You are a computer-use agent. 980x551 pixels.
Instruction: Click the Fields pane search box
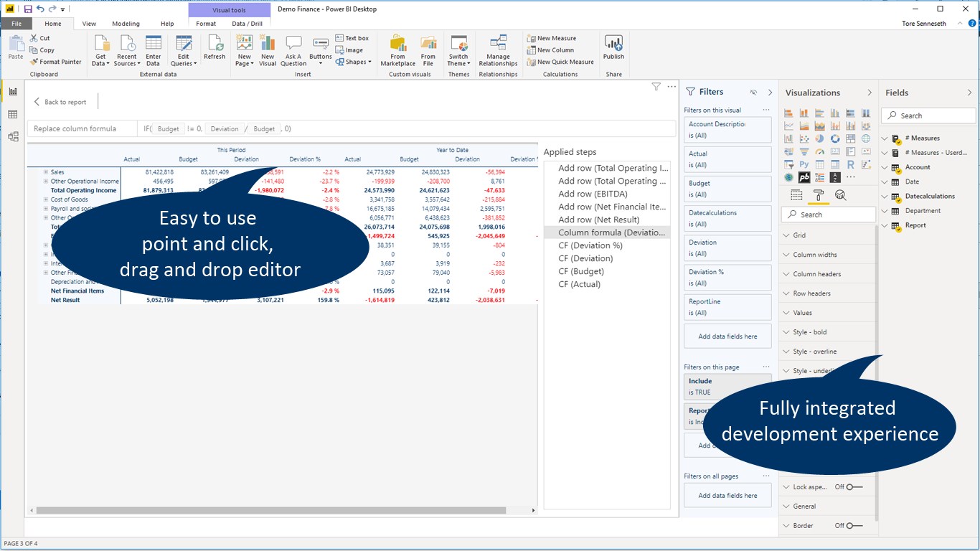928,116
